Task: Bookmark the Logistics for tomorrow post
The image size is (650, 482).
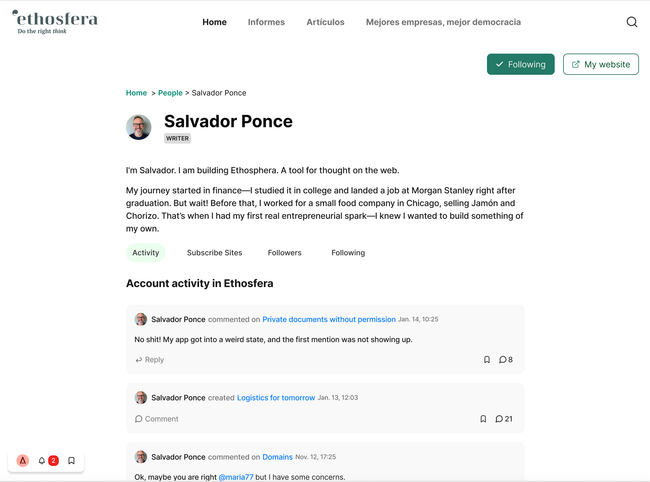Action: point(483,419)
